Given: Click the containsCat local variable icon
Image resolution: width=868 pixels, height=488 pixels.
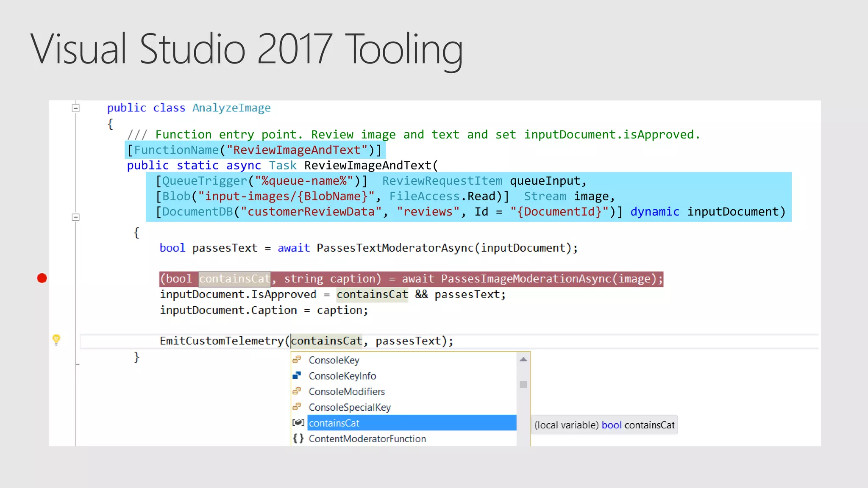Looking at the screenshot, I should pos(298,422).
